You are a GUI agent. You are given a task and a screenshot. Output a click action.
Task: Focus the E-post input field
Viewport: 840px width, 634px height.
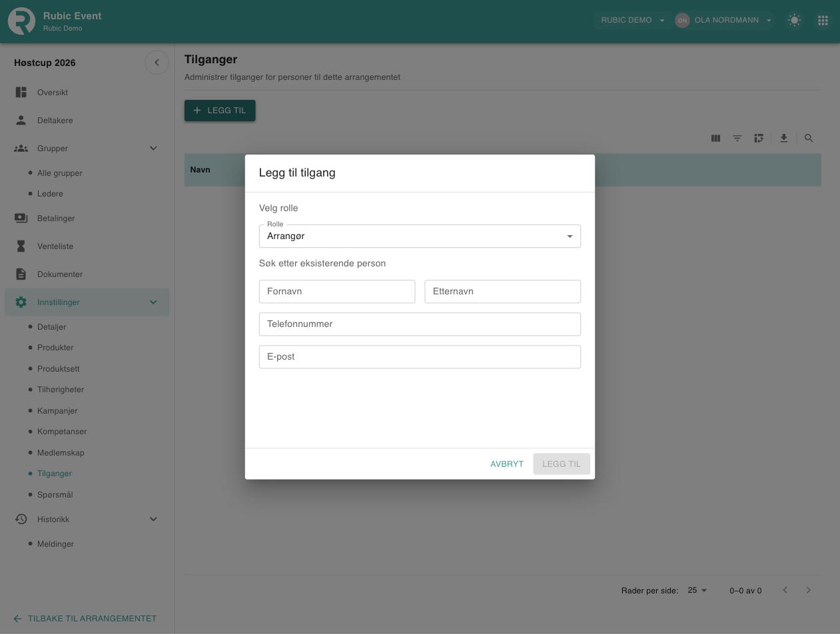[x=420, y=357]
